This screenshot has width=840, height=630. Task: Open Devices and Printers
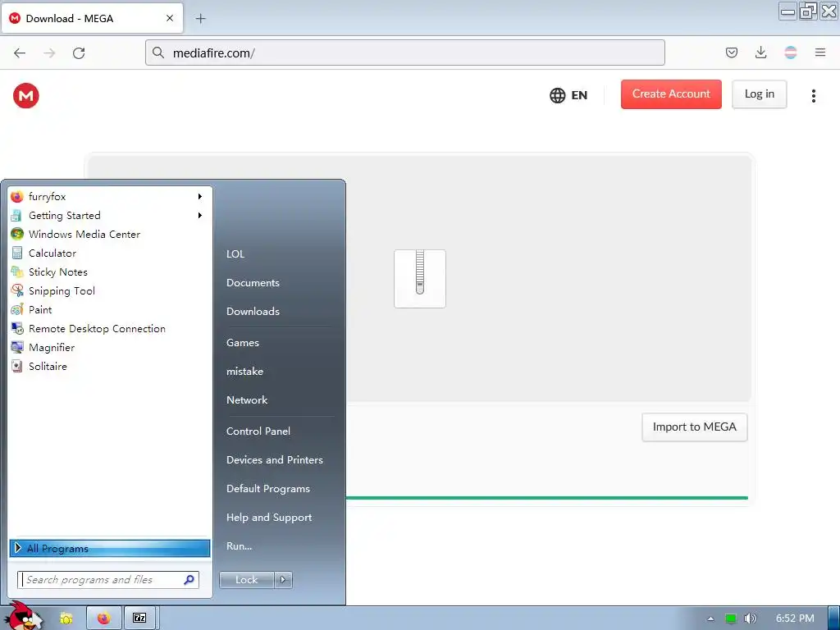point(275,460)
